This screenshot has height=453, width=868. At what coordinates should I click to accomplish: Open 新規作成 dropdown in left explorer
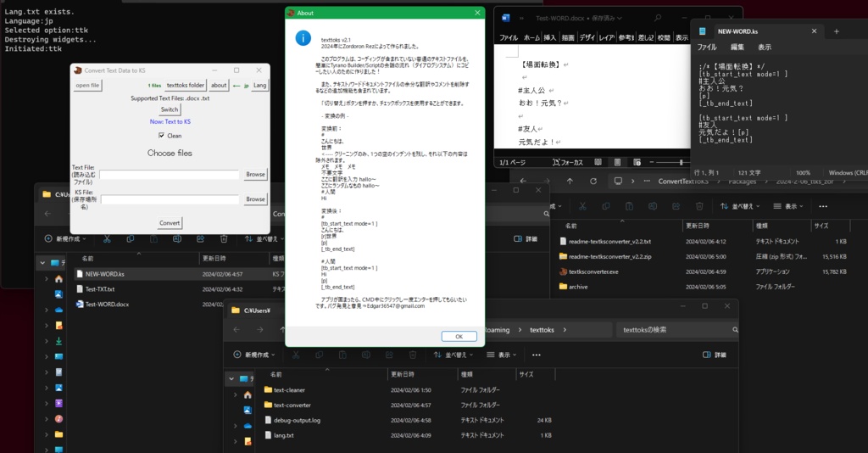click(x=65, y=238)
